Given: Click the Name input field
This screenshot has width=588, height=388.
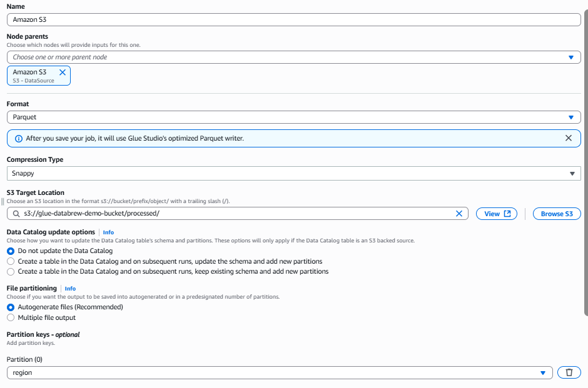Looking at the screenshot, I should point(293,19).
